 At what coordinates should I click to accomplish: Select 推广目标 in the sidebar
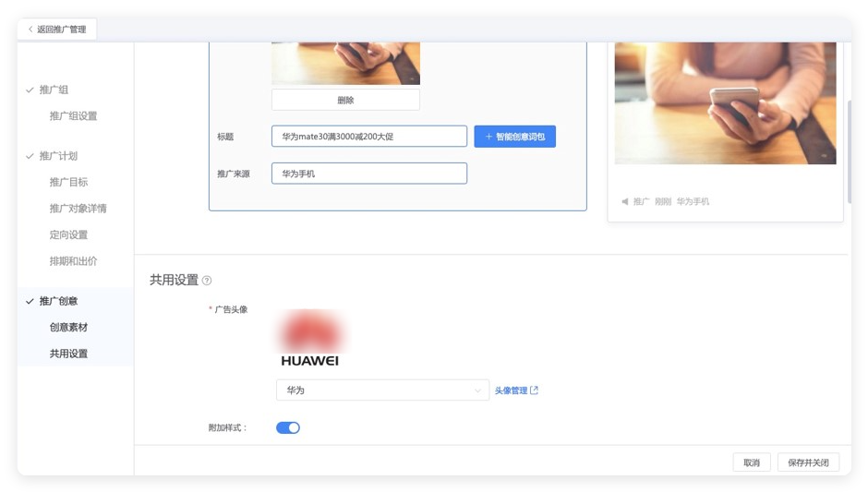68,182
